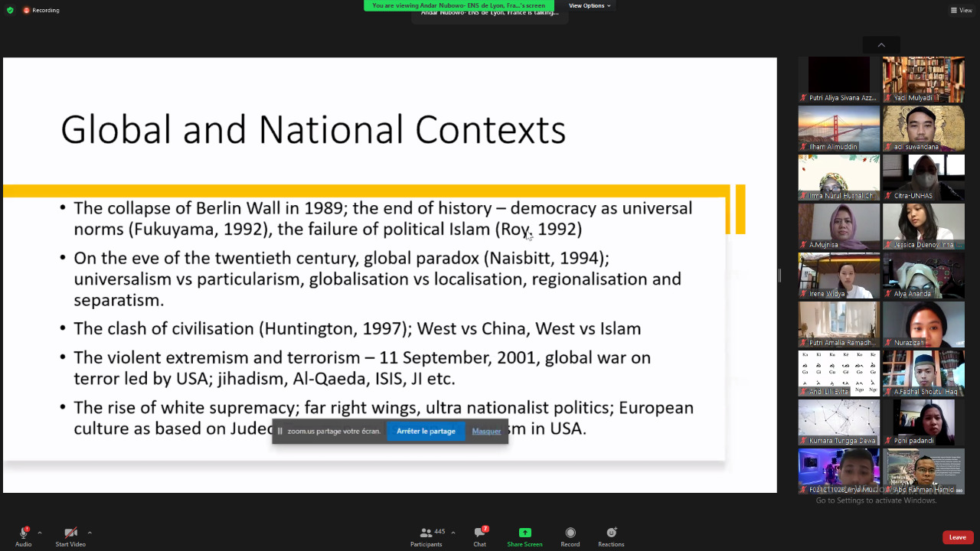Image resolution: width=980 pixels, height=551 pixels.
Task: Unmute the microphone with the Audio button
Action: [23, 533]
